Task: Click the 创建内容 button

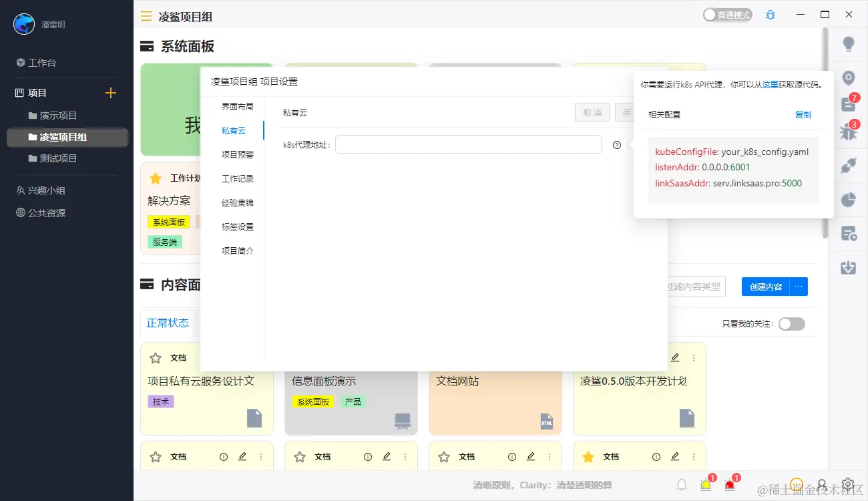Action: point(766,287)
